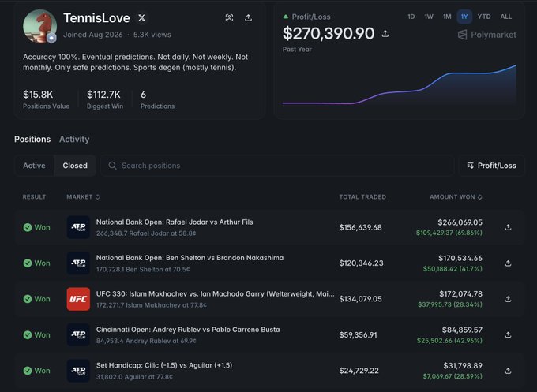Screen dimensions: 537x392
Task: Select the ALL time range
Action: tap(506, 17)
